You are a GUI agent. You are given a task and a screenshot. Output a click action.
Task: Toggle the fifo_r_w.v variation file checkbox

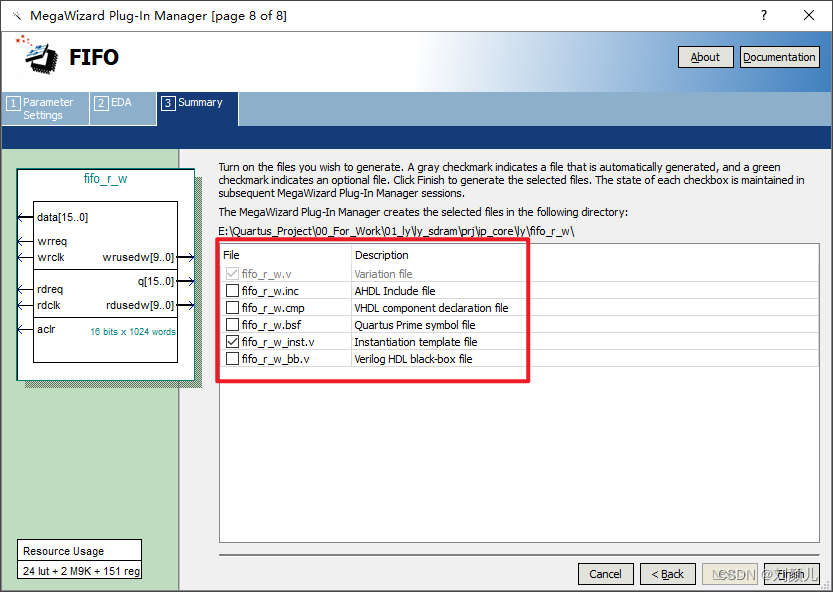(232, 274)
